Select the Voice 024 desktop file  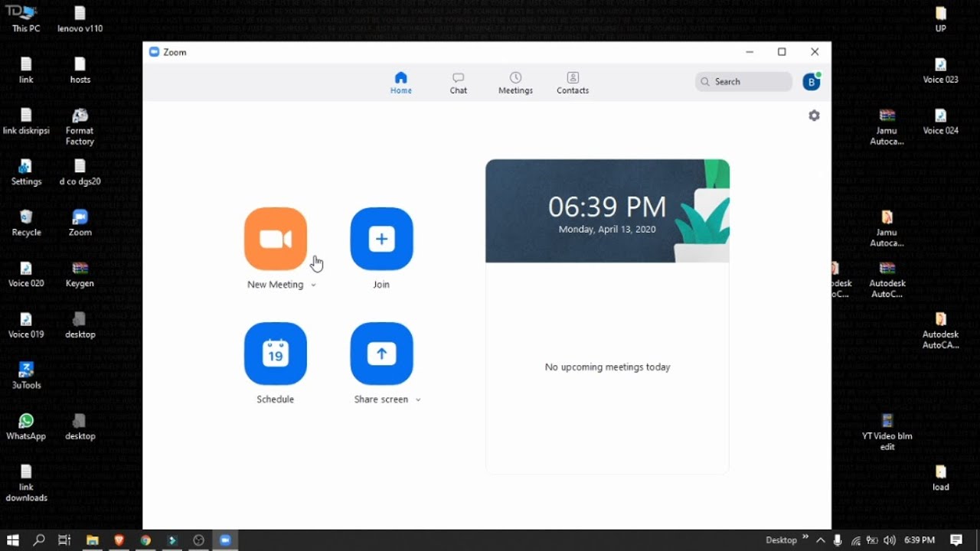[x=941, y=121]
